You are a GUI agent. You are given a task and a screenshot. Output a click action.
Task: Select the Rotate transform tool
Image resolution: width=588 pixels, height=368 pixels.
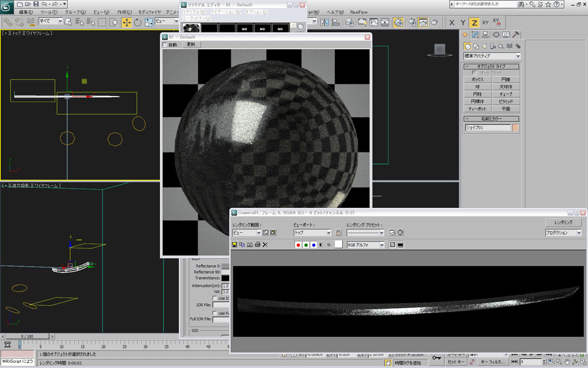[x=138, y=22]
